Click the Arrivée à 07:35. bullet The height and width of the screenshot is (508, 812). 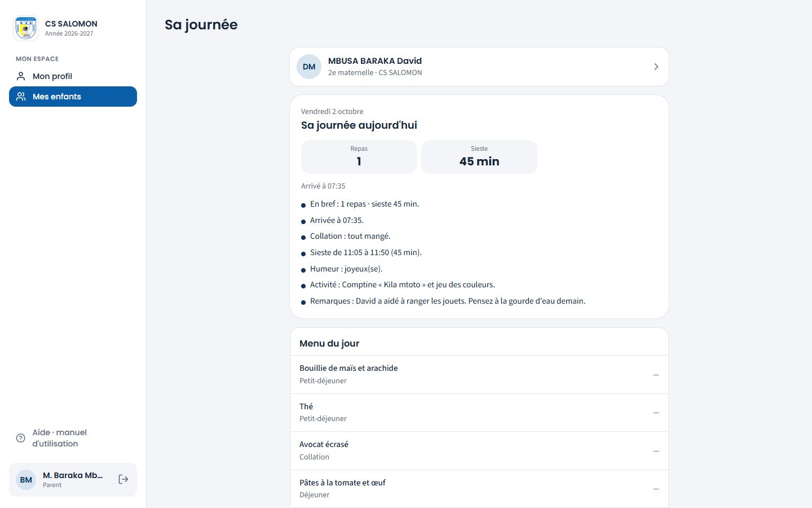click(337, 220)
